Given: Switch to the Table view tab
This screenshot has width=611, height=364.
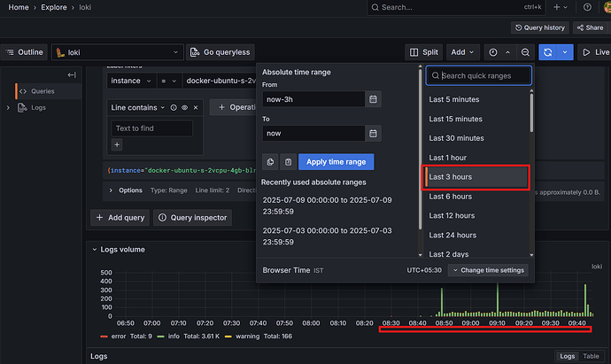Looking at the screenshot, I should 591,356.
